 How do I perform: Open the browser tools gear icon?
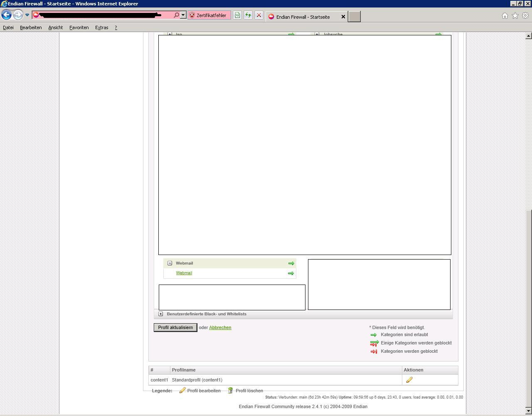[x=525, y=16]
